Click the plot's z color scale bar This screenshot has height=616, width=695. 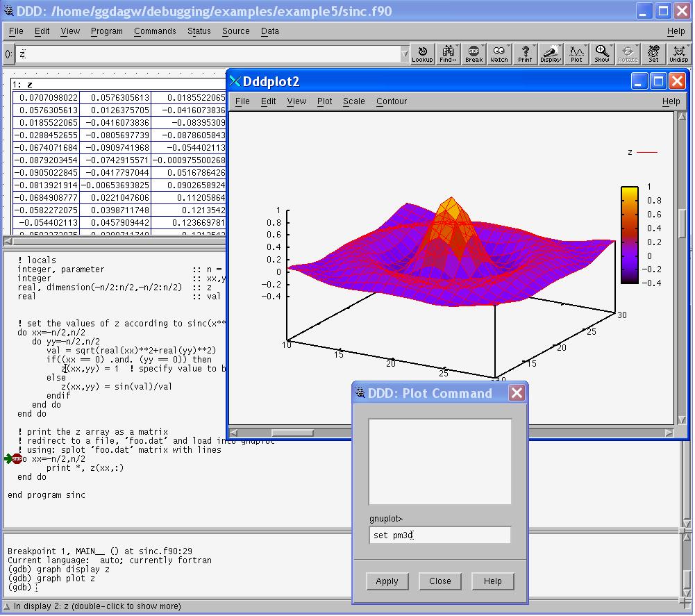click(629, 235)
